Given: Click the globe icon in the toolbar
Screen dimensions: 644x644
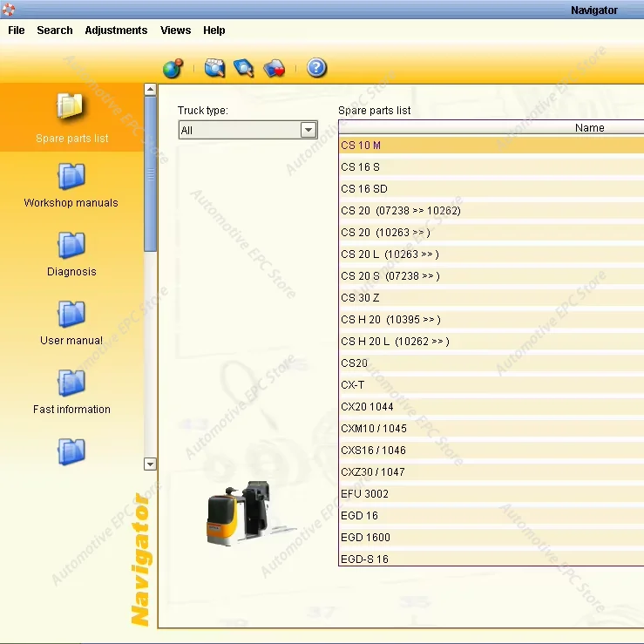Looking at the screenshot, I should tap(173, 68).
